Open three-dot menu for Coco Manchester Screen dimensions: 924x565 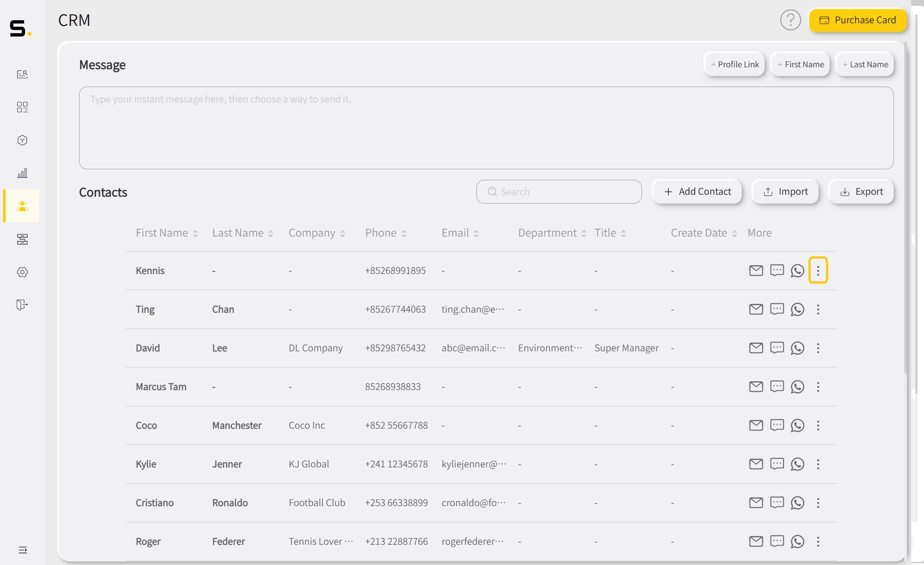[x=818, y=425]
